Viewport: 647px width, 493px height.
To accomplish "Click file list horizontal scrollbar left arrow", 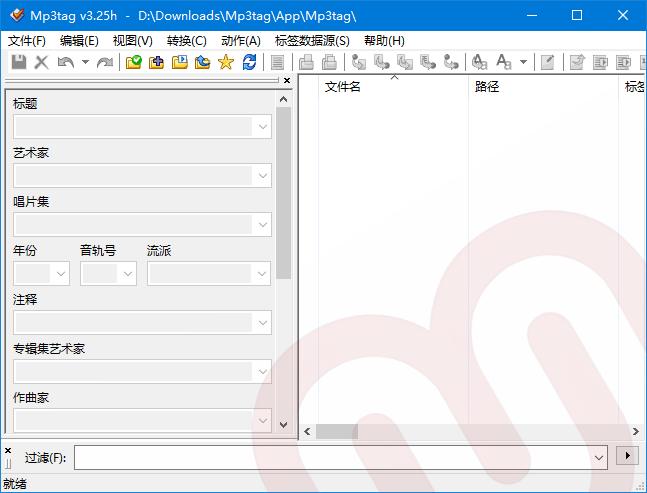I will 307,432.
